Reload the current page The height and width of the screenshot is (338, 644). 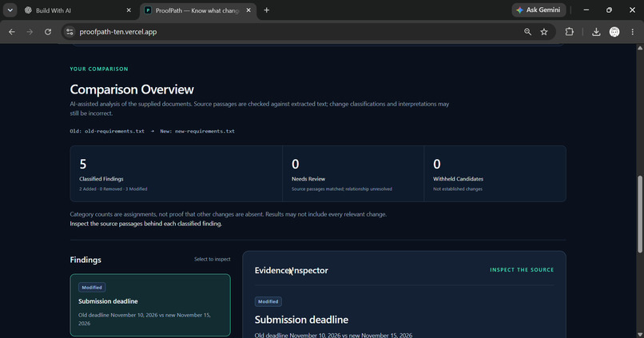point(48,32)
